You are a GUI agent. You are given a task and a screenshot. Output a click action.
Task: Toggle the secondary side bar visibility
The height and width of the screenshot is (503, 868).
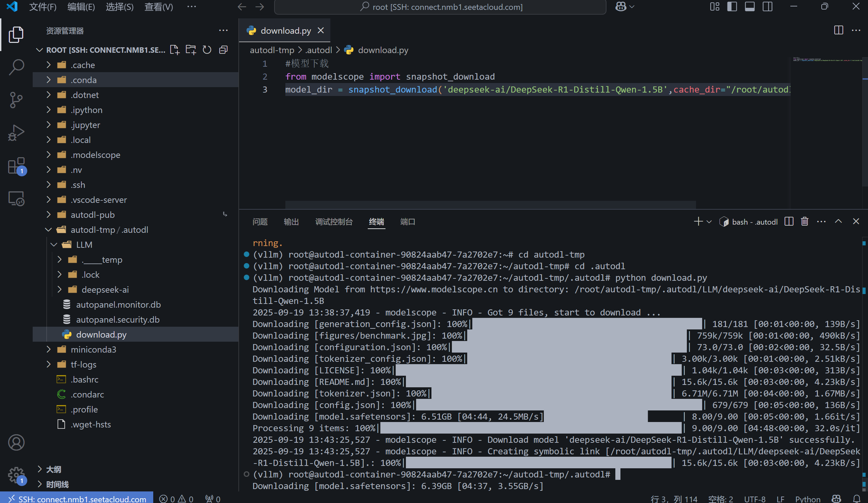(768, 6)
